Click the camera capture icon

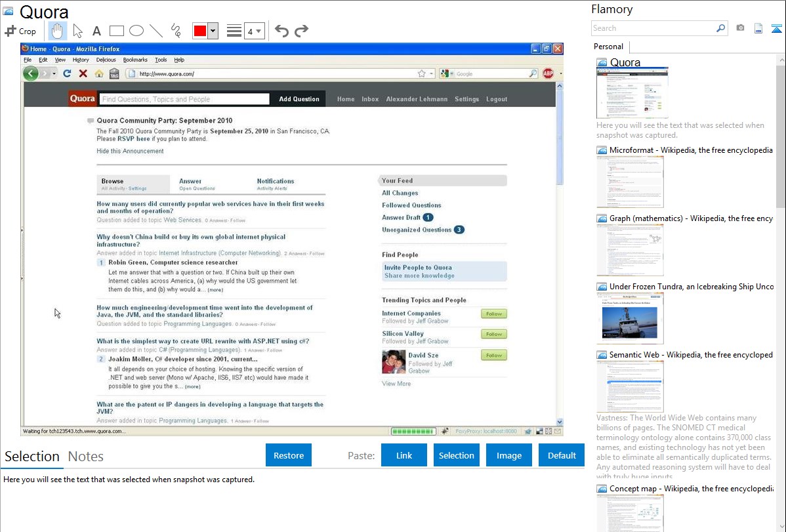740,28
